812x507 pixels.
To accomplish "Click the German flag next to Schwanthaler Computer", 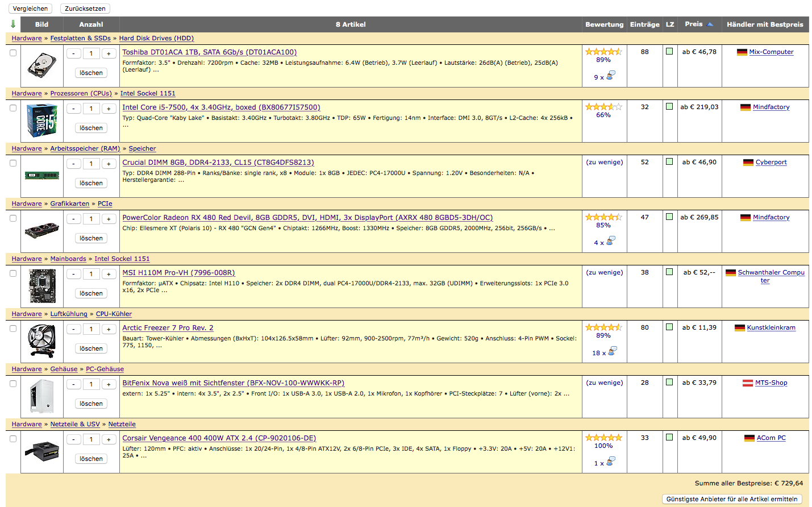I will (x=731, y=273).
